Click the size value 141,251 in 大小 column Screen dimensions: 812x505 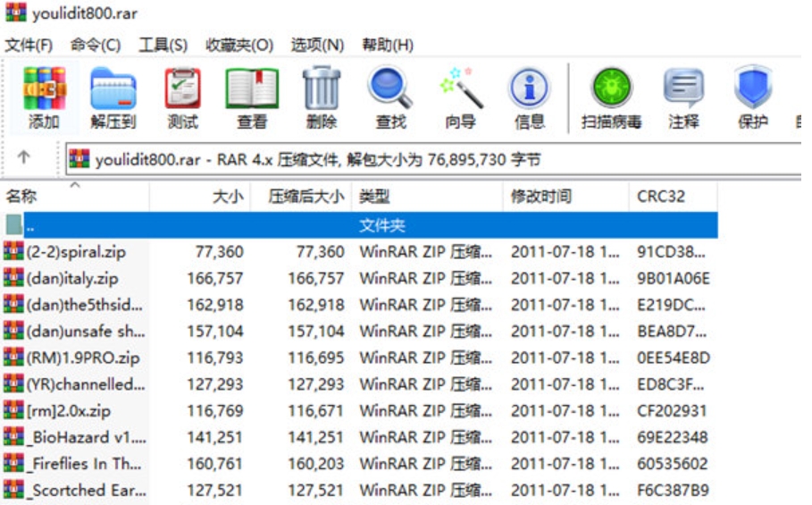click(x=215, y=437)
